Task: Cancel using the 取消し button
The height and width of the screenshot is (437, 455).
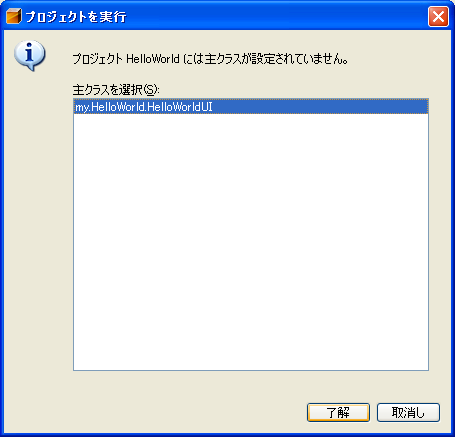Action: [x=408, y=413]
